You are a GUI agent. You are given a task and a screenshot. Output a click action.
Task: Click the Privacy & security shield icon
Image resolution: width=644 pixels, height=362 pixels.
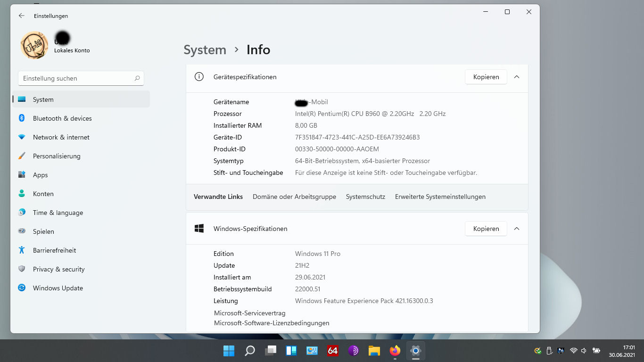[22, 269]
